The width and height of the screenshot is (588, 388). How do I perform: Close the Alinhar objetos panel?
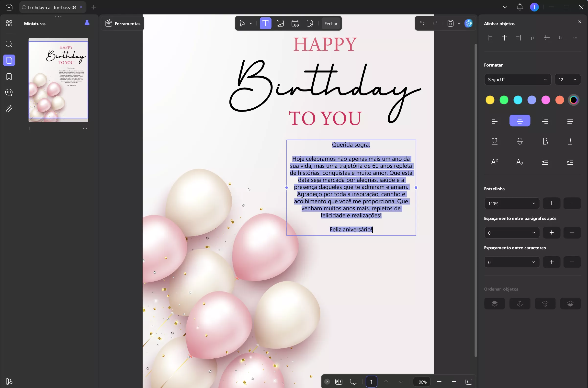580,22
